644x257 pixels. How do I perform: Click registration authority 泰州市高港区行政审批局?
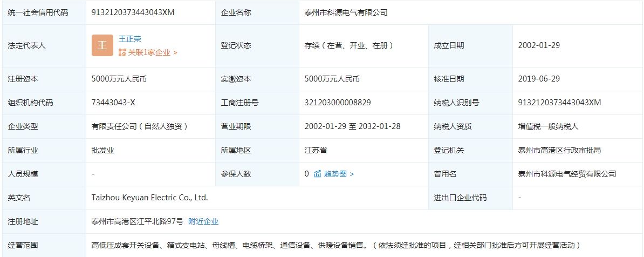[559, 150]
